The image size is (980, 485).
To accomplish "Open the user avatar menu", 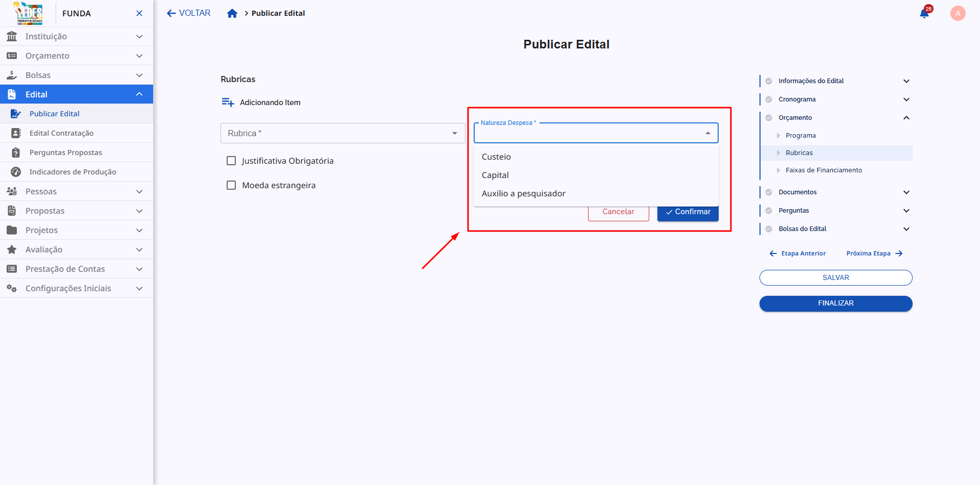I will [x=958, y=13].
